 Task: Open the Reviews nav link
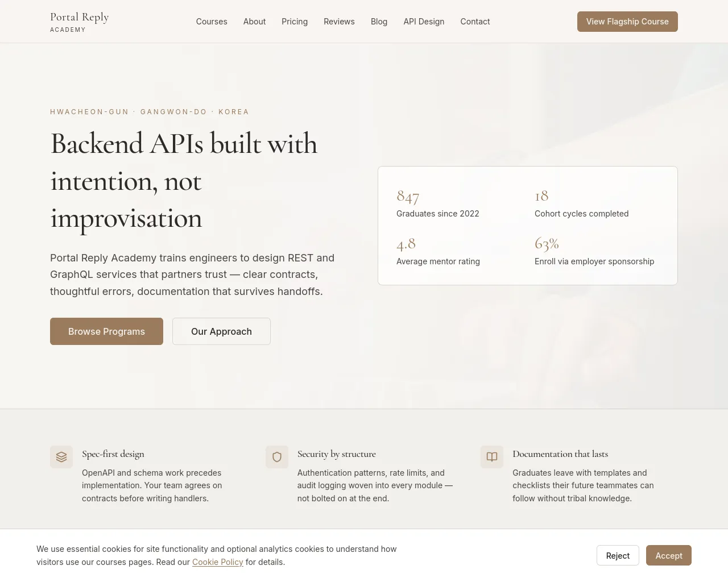339,22
